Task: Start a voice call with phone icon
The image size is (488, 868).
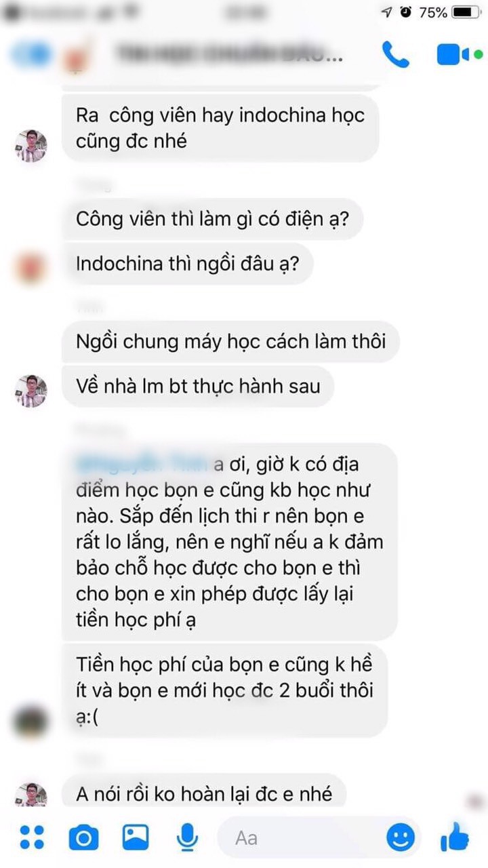Action: click(396, 54)
